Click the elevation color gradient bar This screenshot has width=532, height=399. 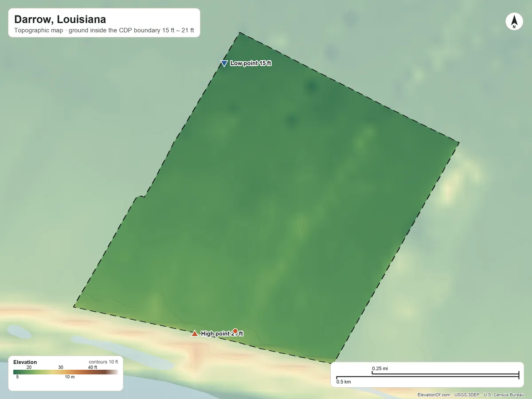tap(66, 372)
